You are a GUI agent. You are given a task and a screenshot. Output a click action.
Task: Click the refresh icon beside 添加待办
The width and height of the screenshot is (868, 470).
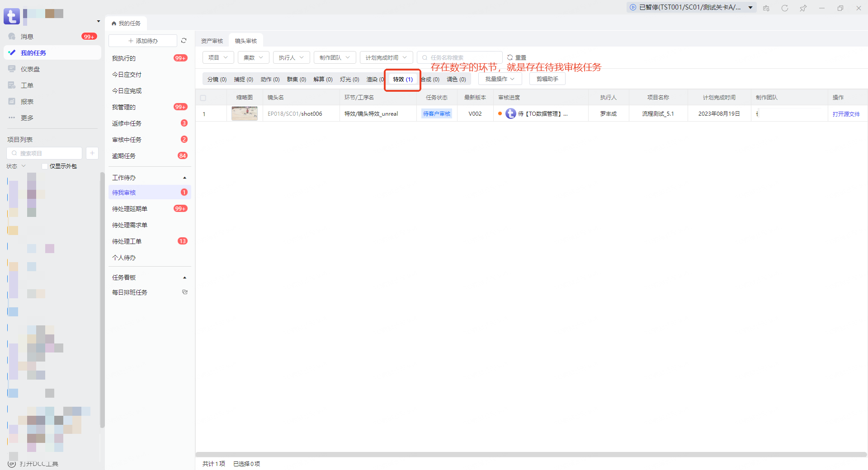tap(184, 41)
